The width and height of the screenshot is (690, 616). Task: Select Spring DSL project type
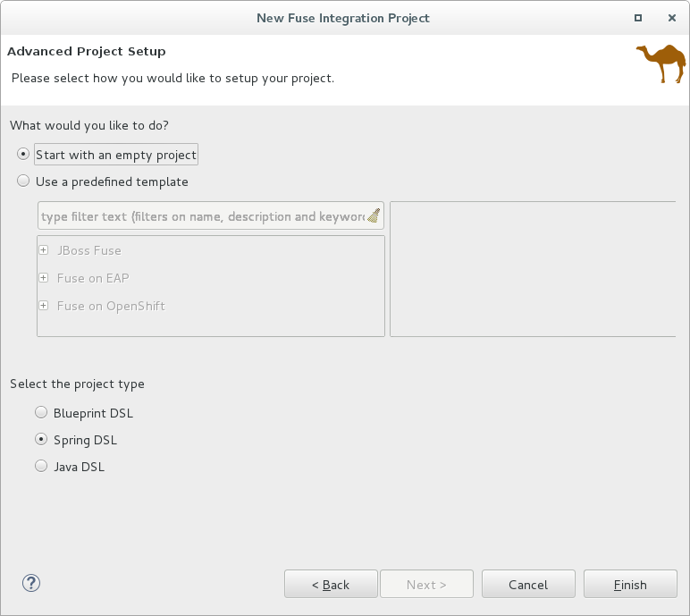[41, 440]
